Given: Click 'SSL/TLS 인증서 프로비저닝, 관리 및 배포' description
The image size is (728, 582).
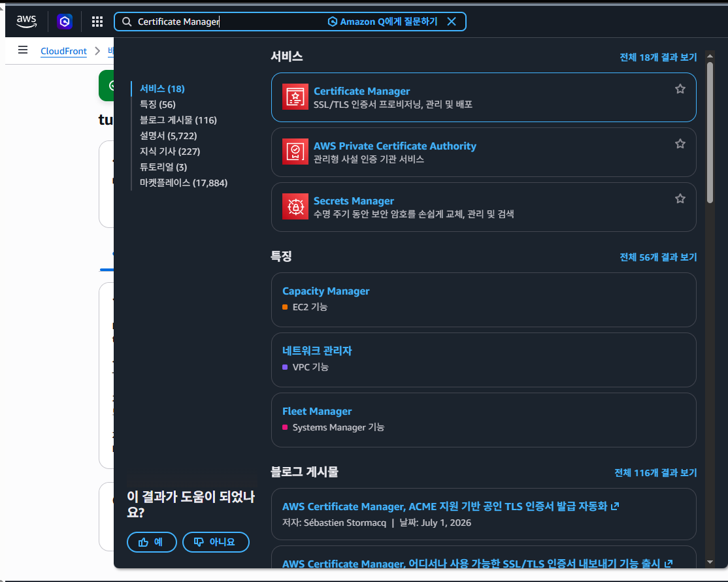Looking at the screenshot, I should [393, 105].
